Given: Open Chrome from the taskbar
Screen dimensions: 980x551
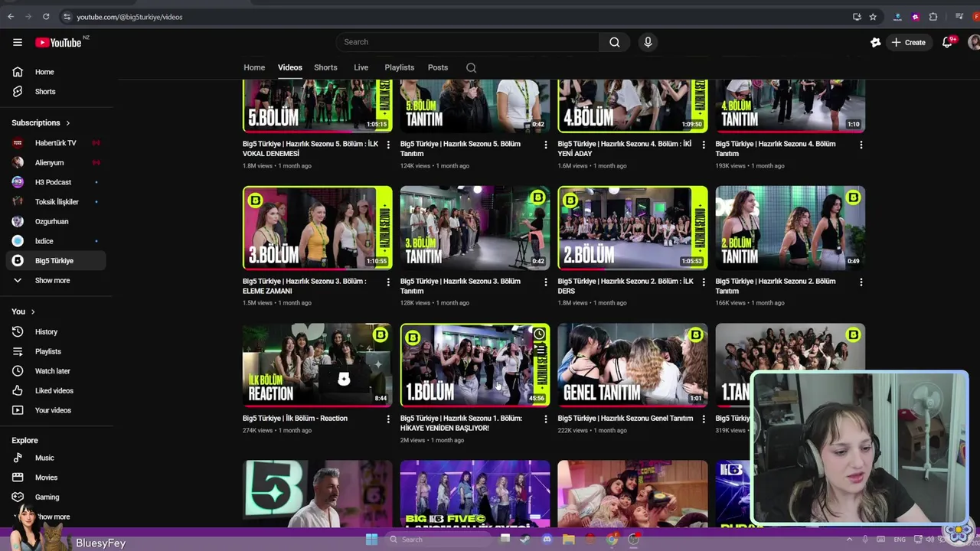Looking at the screenshot, I should click(612, 540).
